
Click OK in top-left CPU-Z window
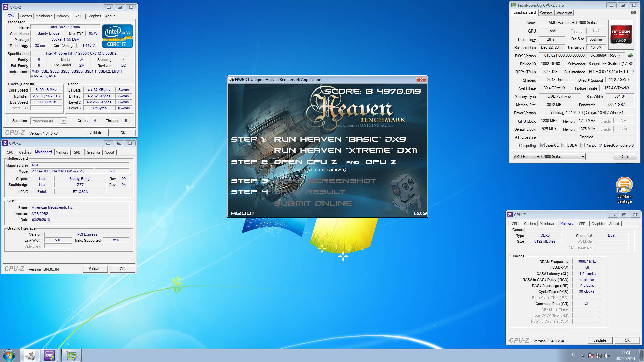(x=123, y=133)
